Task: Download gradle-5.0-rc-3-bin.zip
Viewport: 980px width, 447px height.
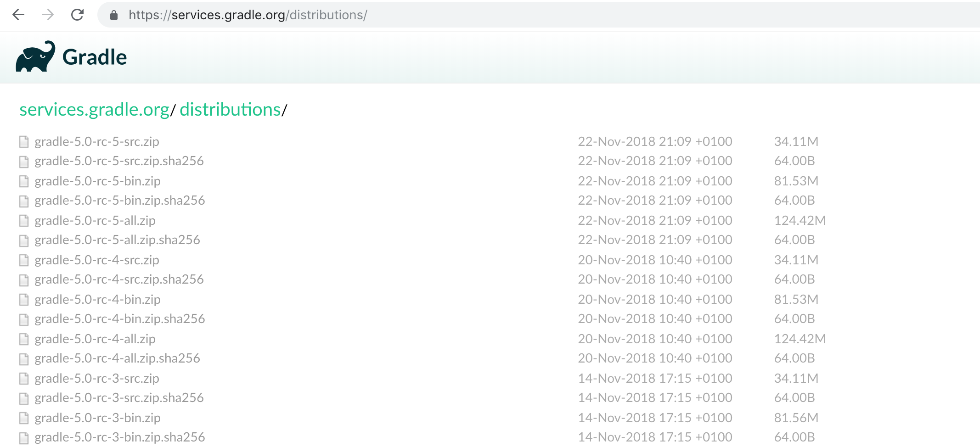Action: pos(97,418)
